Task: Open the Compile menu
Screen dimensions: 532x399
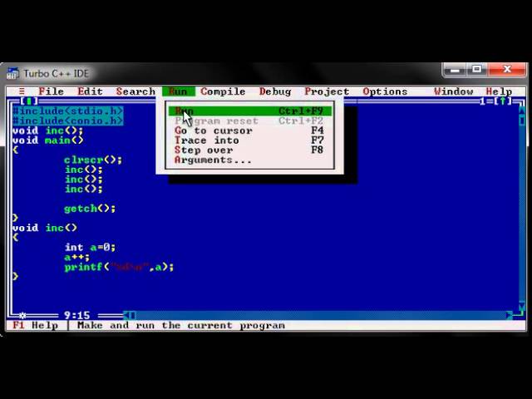Action: (223, 91)
